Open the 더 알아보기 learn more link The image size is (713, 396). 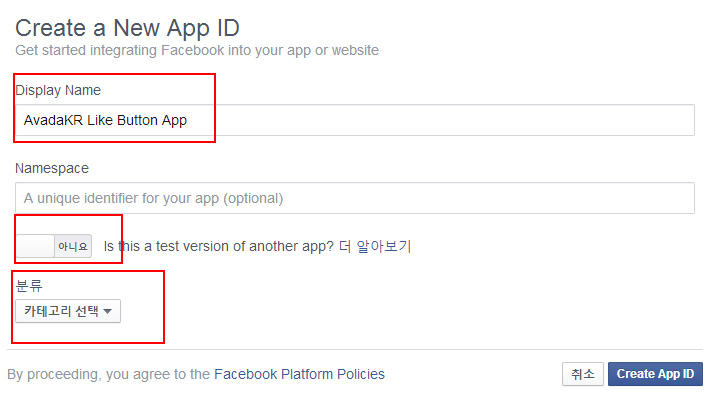(375, 246)
